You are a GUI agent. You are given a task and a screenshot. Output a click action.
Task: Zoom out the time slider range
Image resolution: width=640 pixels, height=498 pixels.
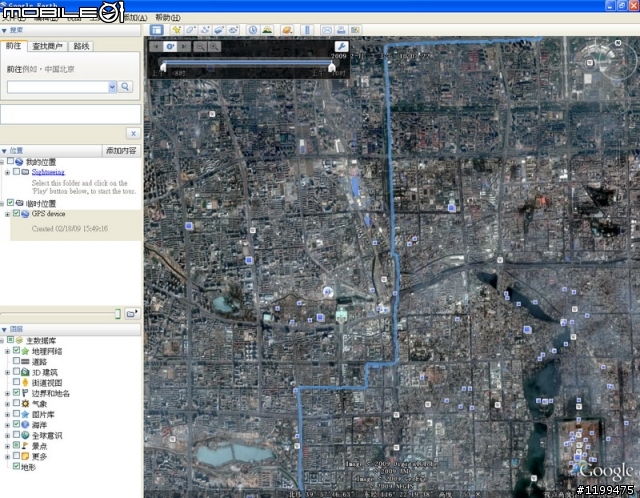(x=200, y=47)
